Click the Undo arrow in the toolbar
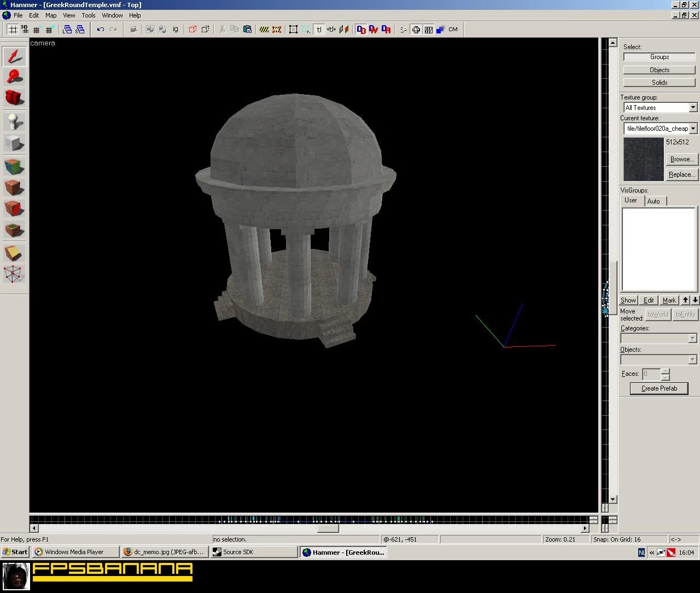Viewport: 700px width, 593px height. point(101,30)
